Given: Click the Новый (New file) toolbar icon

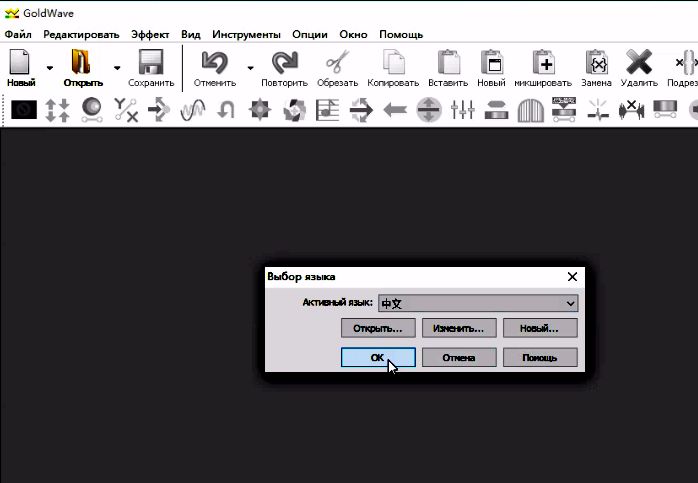Looking at the screenshot, I should pos(20,62).
